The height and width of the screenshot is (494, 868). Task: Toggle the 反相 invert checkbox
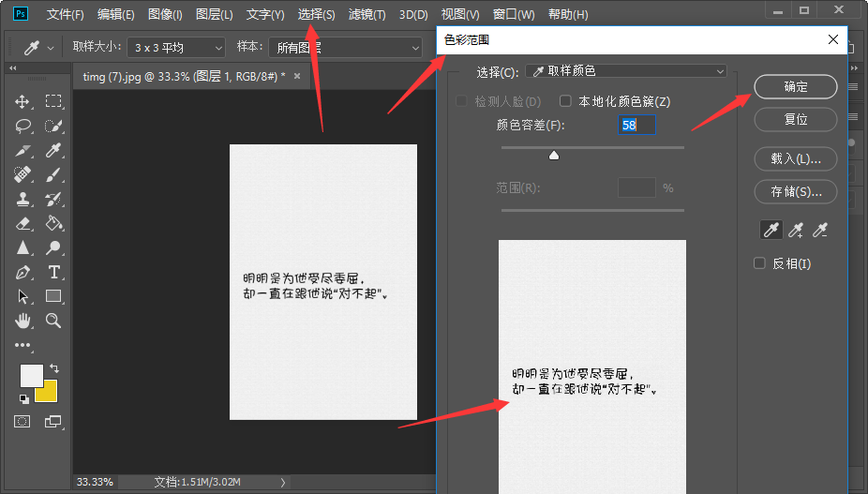coord(760,263)
